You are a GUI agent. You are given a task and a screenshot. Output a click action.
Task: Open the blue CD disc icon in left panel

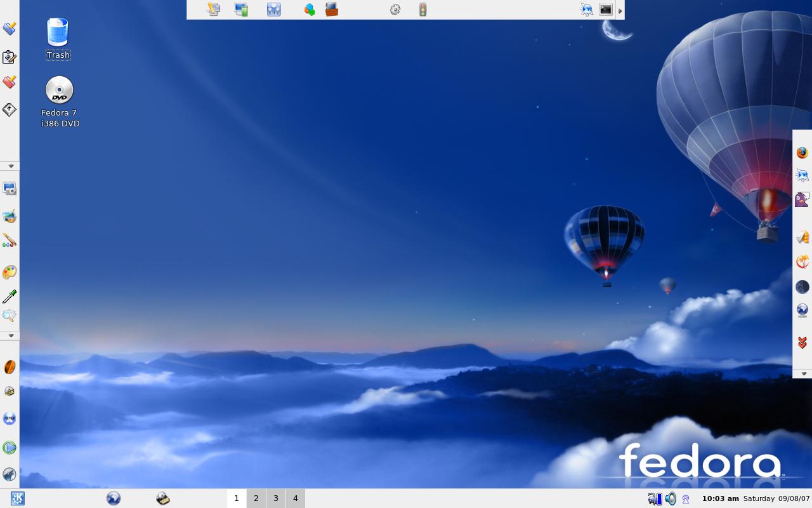point(10,418)
